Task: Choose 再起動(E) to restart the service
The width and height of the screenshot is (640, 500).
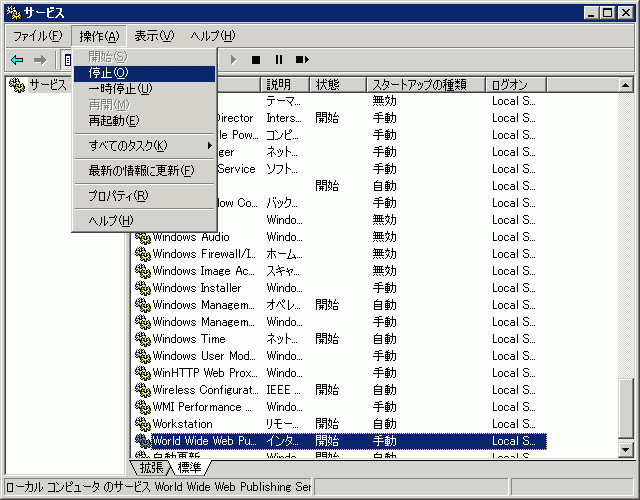Action: (x=144, y=121)
